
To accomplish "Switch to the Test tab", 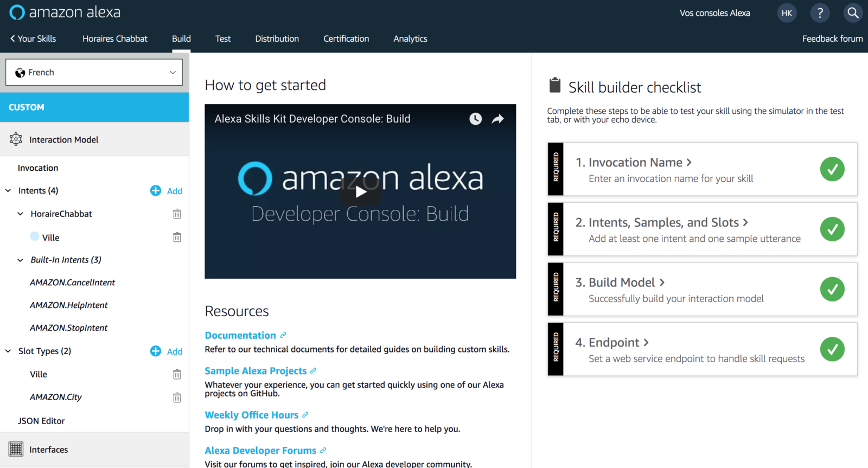I will point(223,39).
